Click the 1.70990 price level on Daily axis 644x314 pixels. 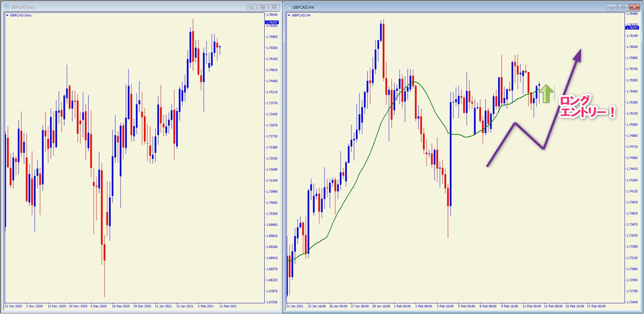click(x=272, y=191)
